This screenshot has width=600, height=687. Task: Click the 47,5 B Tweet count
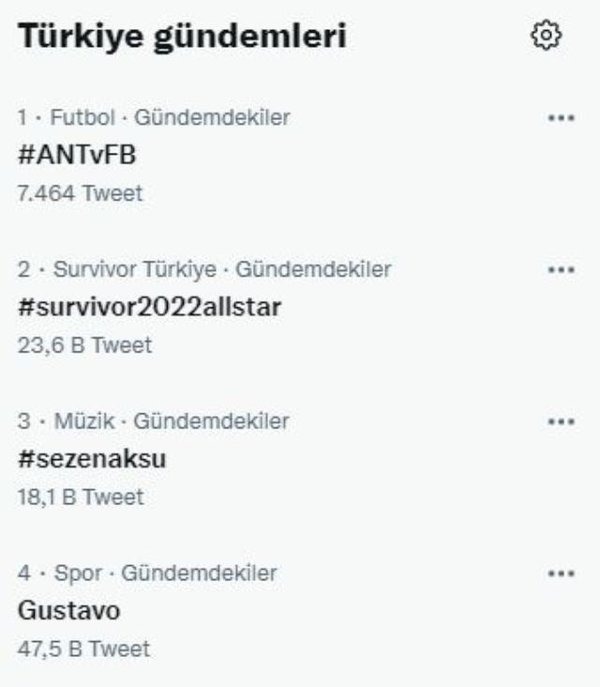[84, 649]
